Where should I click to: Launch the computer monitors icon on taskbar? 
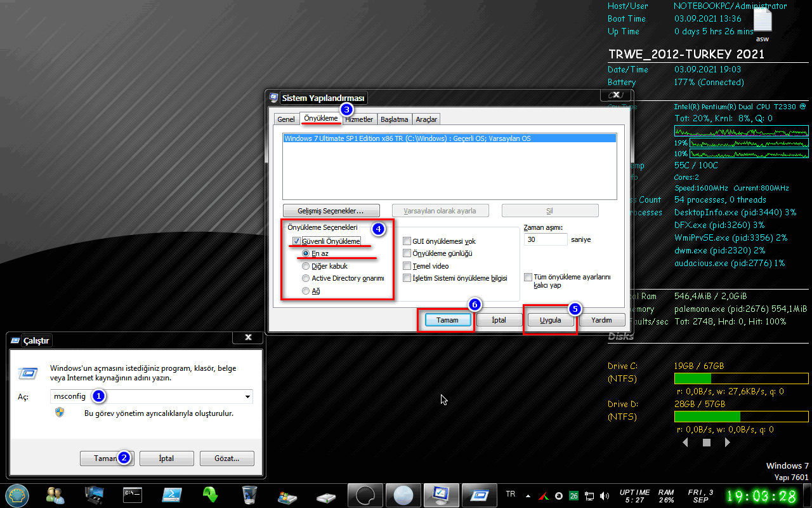coord(94,495)
